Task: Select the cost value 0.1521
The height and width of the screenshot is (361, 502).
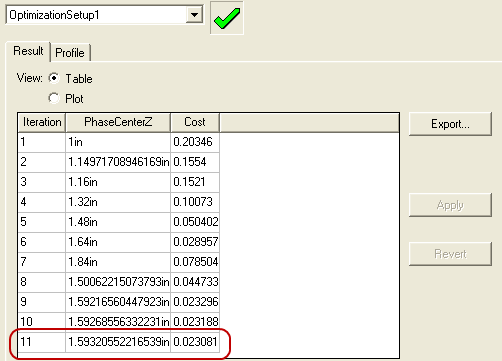Action: click(x=195, y=182)
